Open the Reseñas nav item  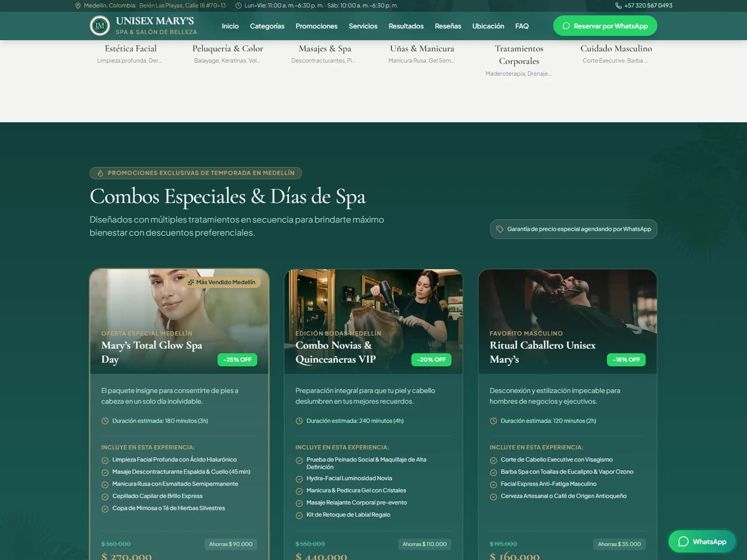[448, 26]
